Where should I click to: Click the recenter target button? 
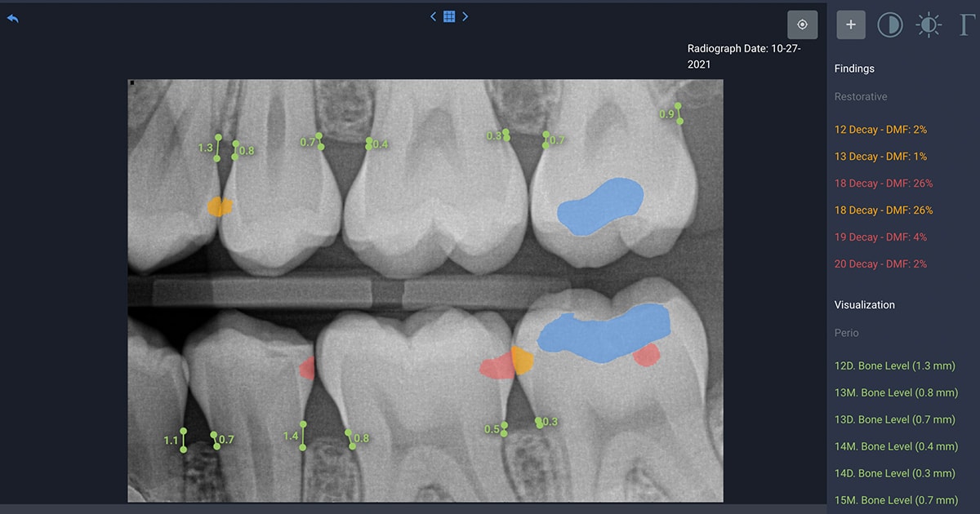(x=802, y=24)
